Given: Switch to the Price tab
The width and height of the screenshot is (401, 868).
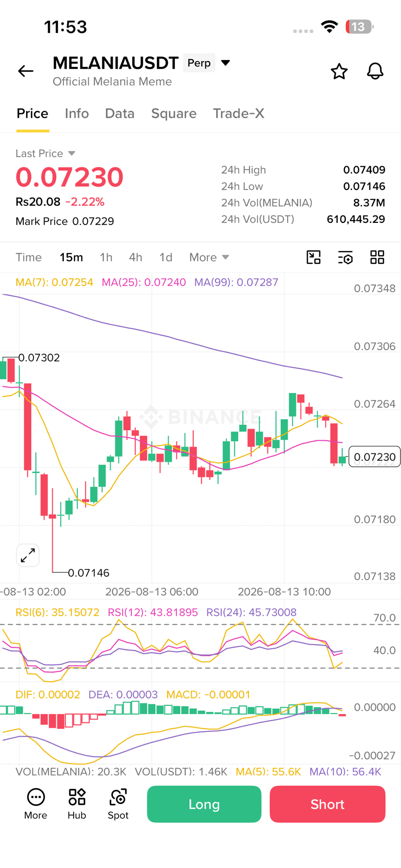Looking at the screenshot, I should tap(32, 113).
